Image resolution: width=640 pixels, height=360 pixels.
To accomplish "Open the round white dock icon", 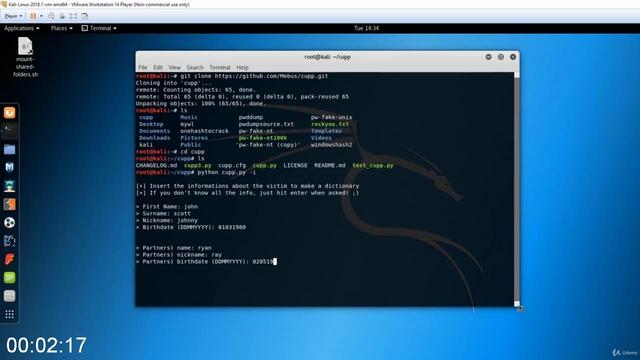I will 9,222.
